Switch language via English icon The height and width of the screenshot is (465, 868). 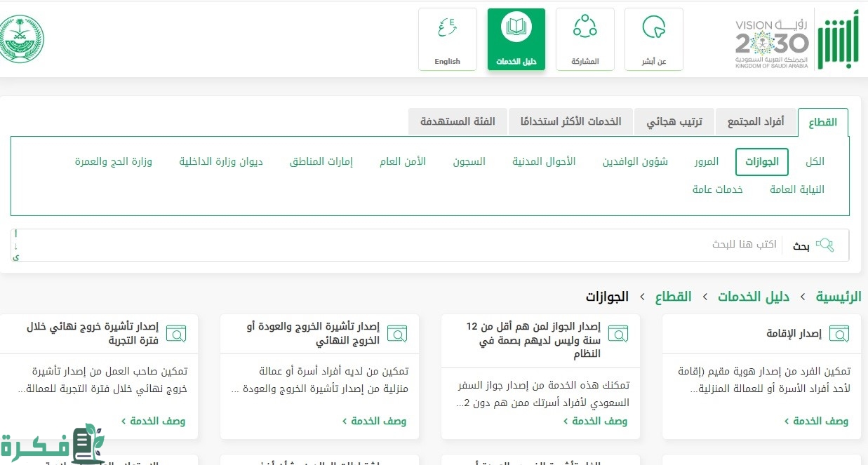tap(447, 28)
